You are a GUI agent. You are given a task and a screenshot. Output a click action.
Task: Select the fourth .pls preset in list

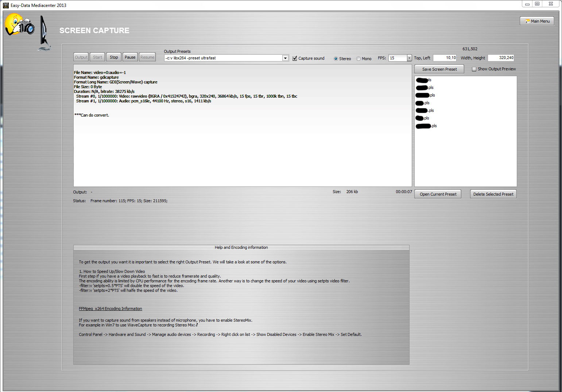coord(423,103)
